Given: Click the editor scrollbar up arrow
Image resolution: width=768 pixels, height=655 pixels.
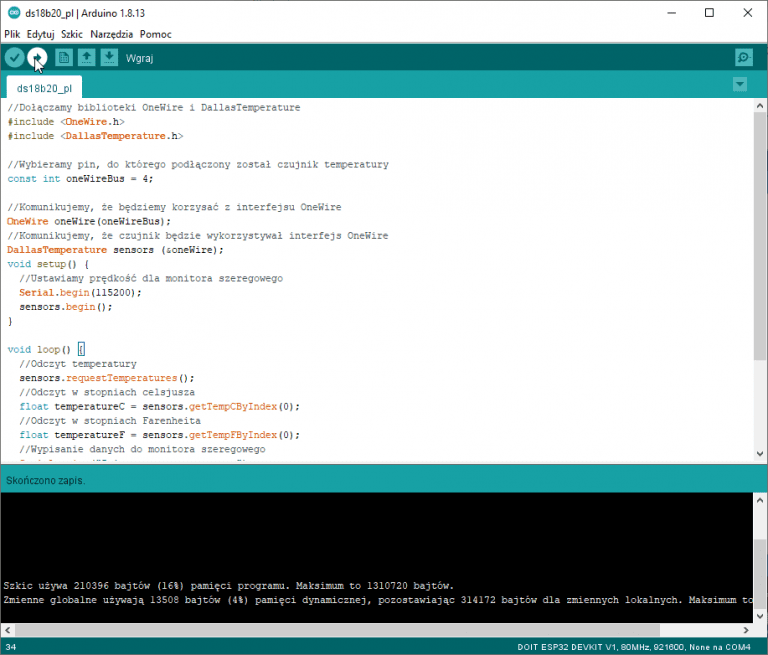Looking at the screenshot, I should (x=760, y=105).
